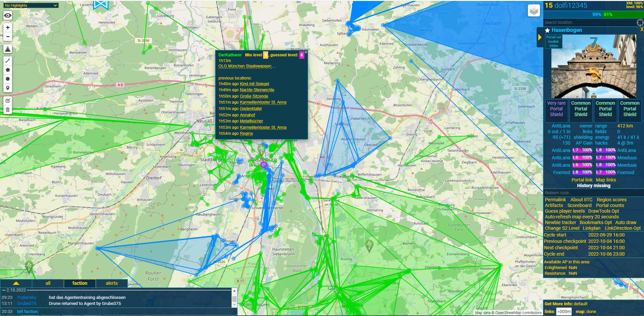Click the edit layers pencil icon
This screenshot has width=644, height=316.
click(x=8, y=100)
